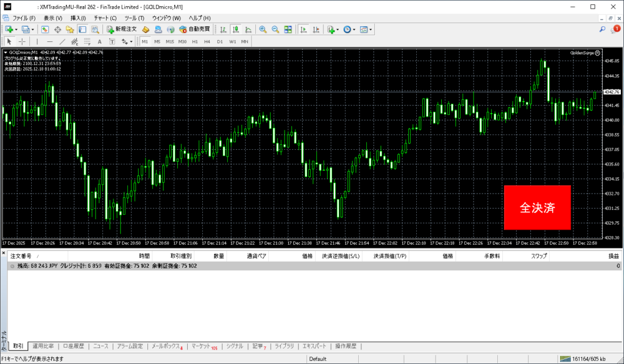The width and height of the screenshot is (624, 364).
Task: Pick the trendline drawing tool
Action: [62, 42]
